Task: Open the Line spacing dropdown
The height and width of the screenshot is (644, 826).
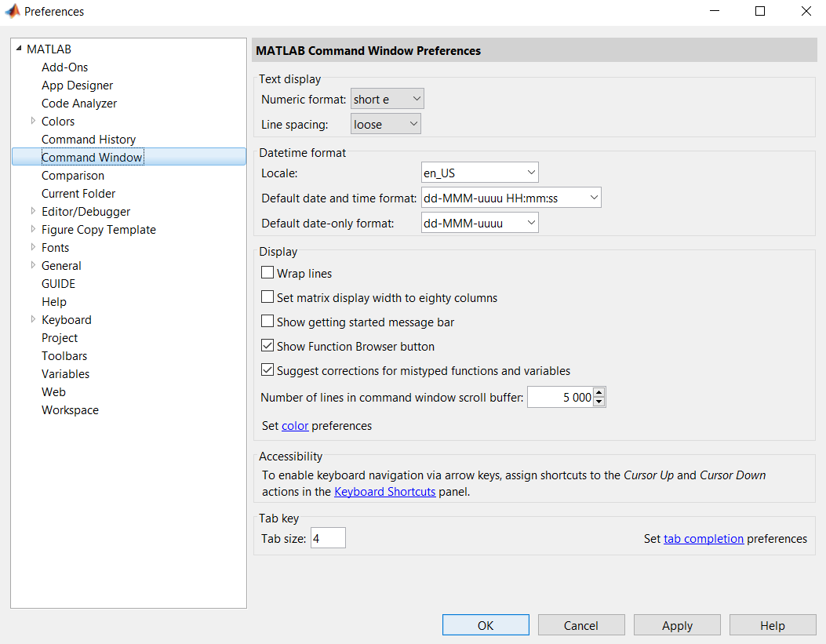Action: (386, 124)
